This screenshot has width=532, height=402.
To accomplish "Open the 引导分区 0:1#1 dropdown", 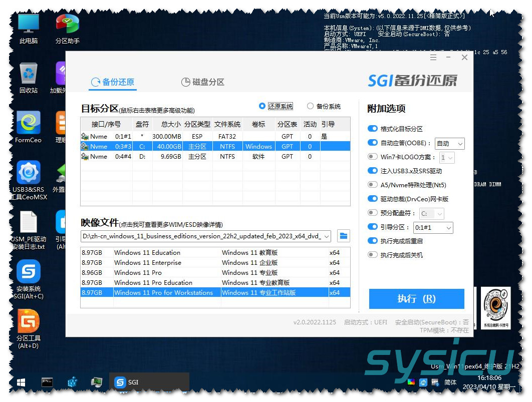I will 433,228.
